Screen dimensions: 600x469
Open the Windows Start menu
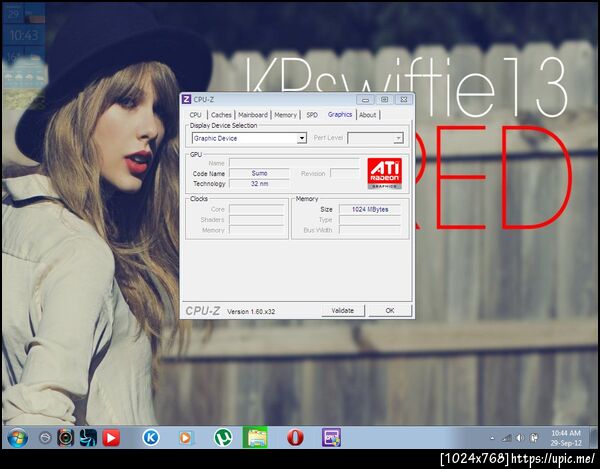pos(17,438)
